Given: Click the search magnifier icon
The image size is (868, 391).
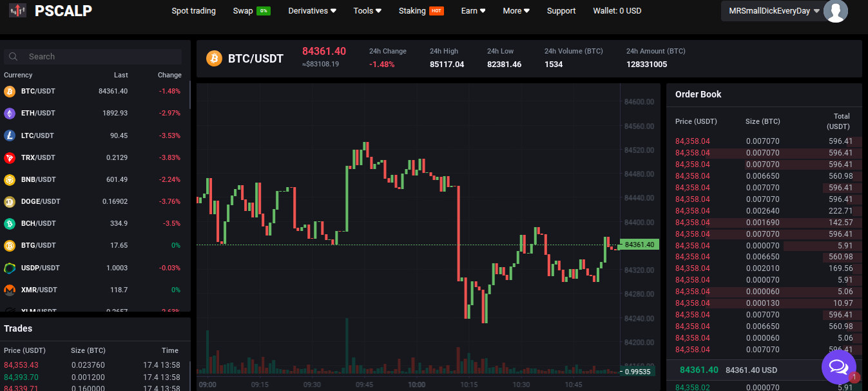Looking at the screenshot, I should [13, 57].
